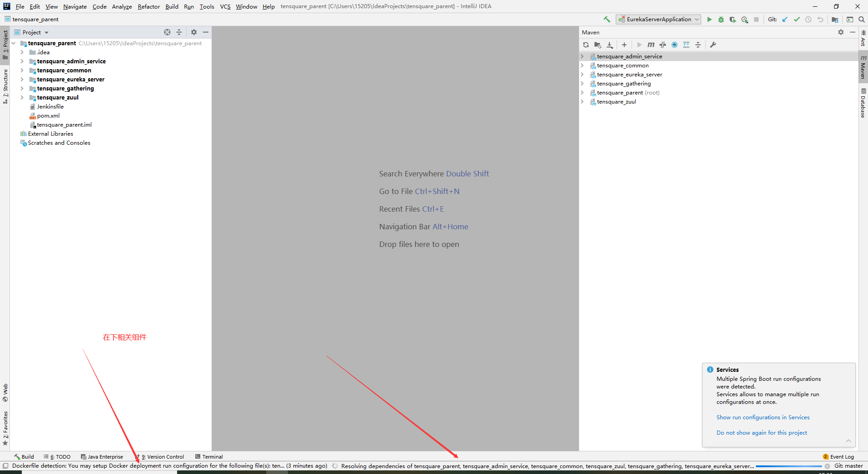Open the File menu
Screen dimensions: 868x474
click(x=20, y=6)
